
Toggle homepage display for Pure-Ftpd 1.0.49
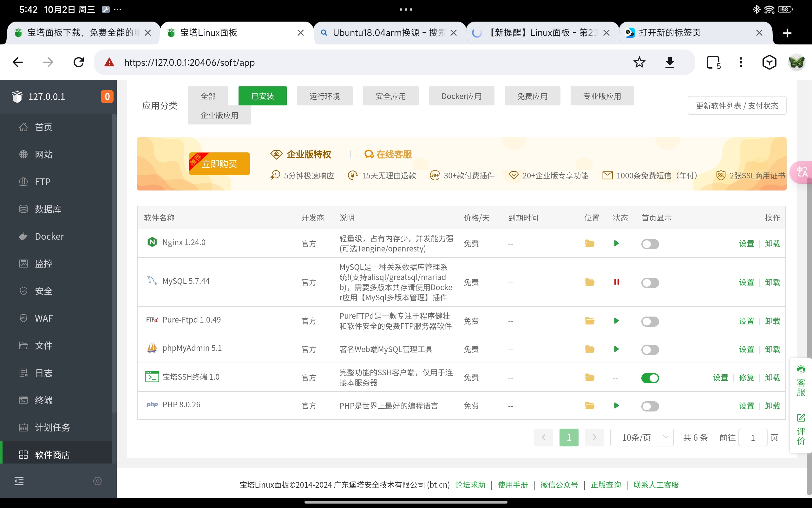click(x=650, y=322)
